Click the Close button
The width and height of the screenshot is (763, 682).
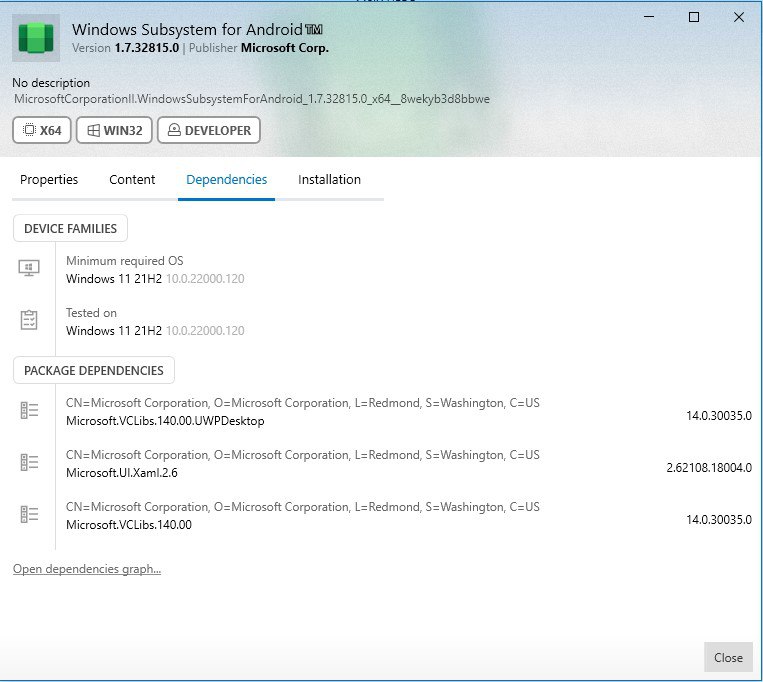pyautogui.click(x=728, y=657)
